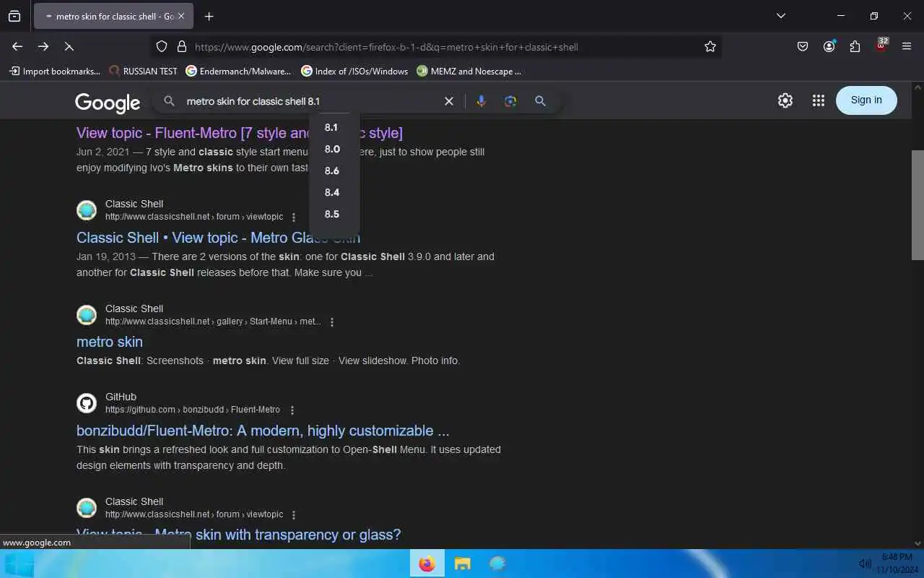Screen dimensions: 924x578
Task: More options for the GitHub result
Action: (x=292, y=410)
